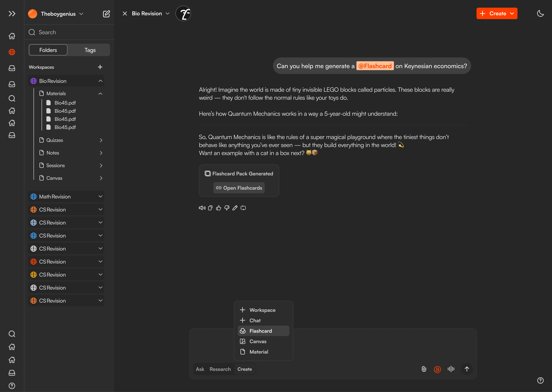Screen dimensions: 552x392
Task: Toggle dark mode moon icon
Action: [540, 13]
